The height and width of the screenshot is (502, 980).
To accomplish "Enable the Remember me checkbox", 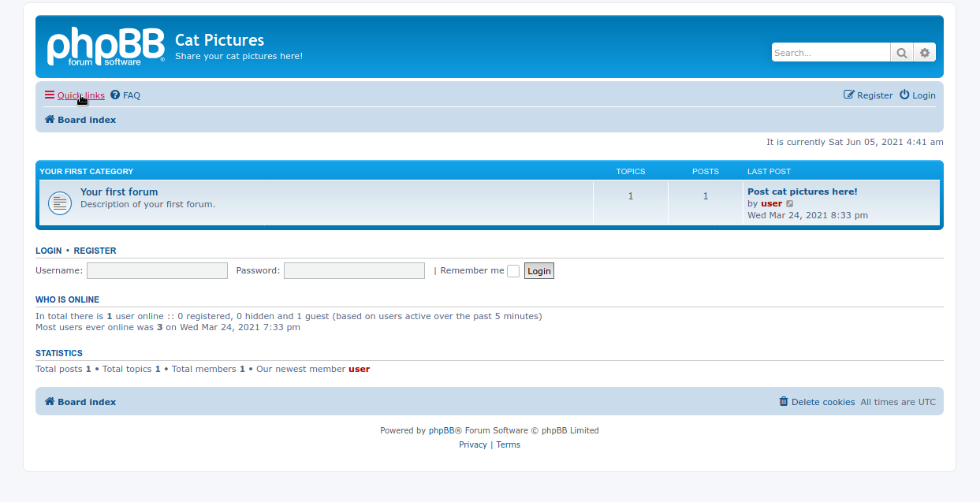I will pyautogui.click(x=513, y=271).
